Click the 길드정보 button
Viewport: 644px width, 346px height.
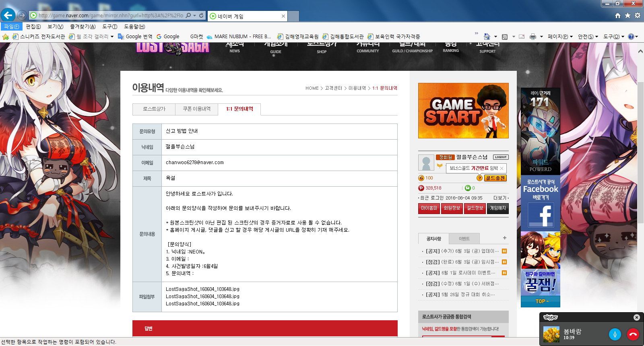coord(475,208)
